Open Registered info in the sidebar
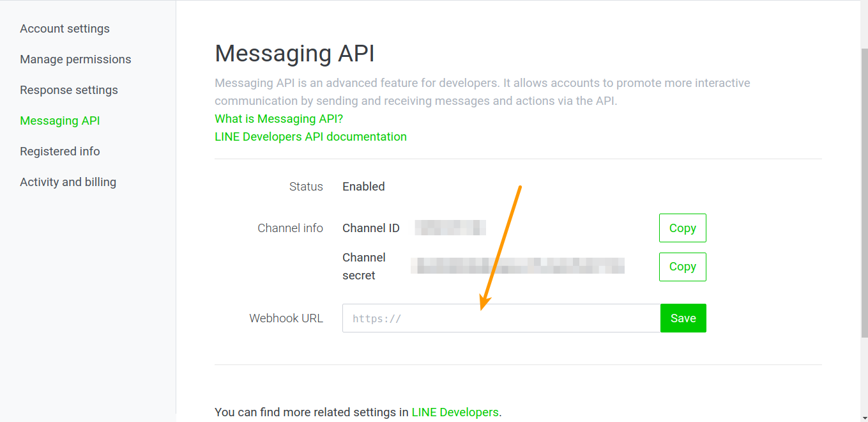This screenshot has height=422, width=868. click(x=60, y=152)
